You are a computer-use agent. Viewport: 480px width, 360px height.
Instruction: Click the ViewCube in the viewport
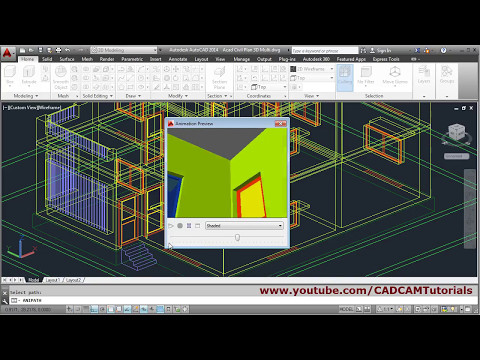456,133
